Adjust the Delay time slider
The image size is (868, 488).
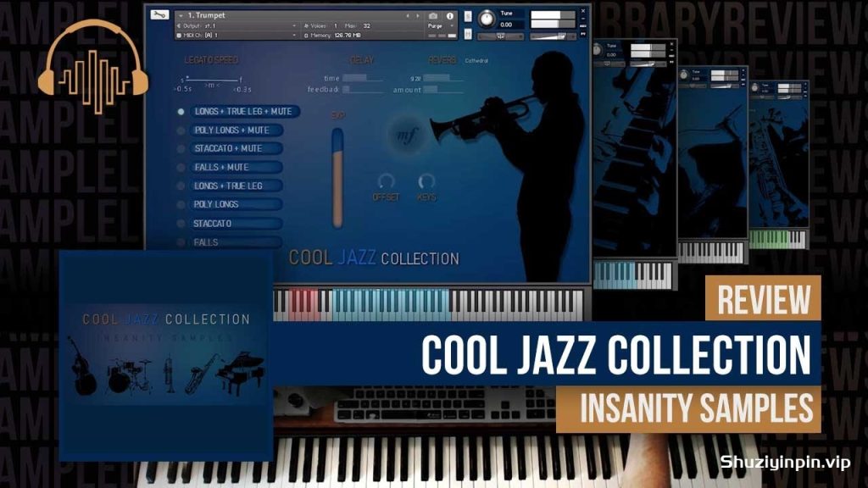click(x=363, y=78)
